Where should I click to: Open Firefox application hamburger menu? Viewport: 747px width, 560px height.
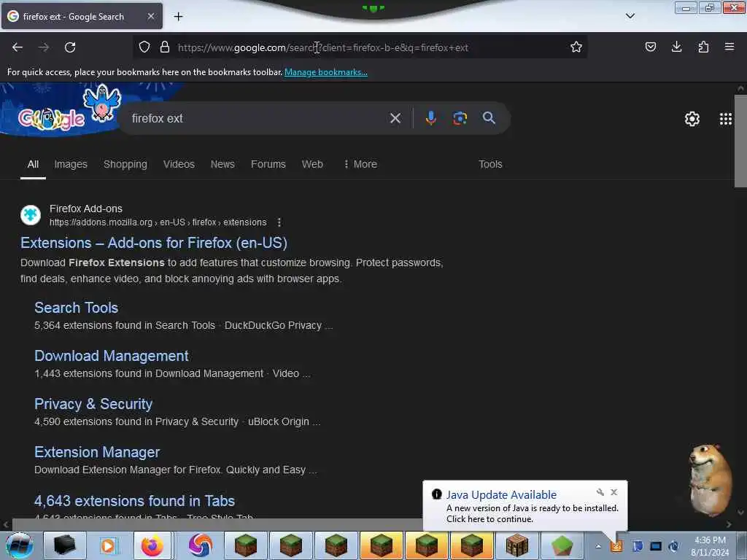[x=729, y=47]
